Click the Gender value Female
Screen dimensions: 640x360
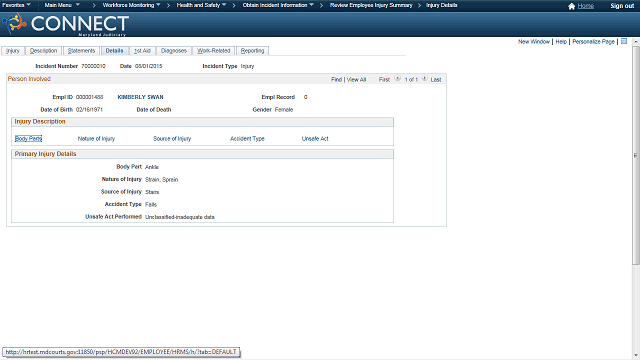(x=284, y=110)
